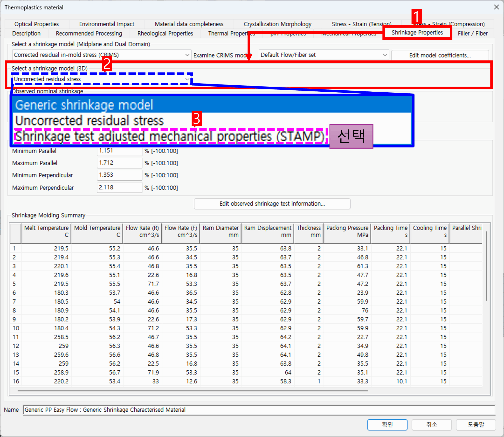
Task: Click the Minimum Parallel value field
Action: (x=120, y=151)
